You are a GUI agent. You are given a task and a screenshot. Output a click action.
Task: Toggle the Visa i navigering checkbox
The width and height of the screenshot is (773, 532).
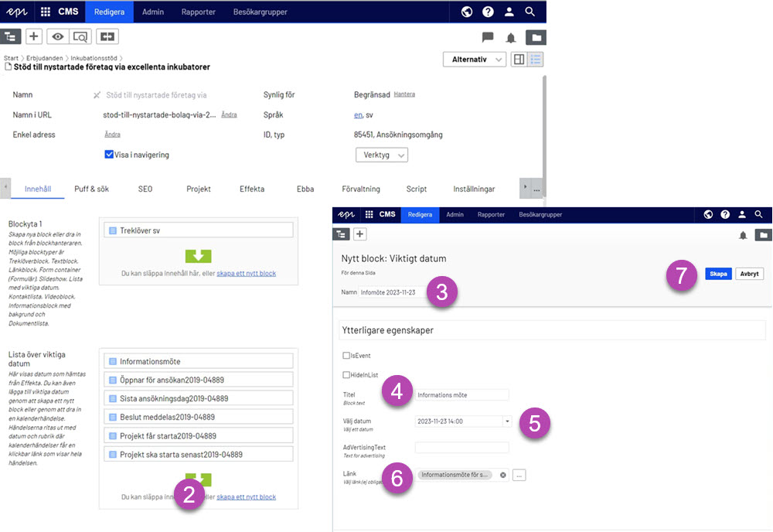tap(109, 155)
